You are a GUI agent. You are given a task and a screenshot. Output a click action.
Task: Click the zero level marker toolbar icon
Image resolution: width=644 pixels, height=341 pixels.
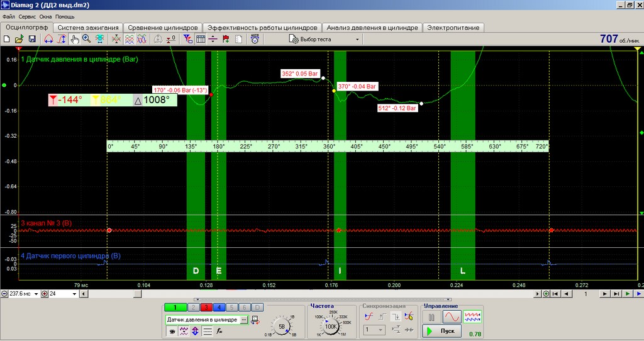click(171, 39)
